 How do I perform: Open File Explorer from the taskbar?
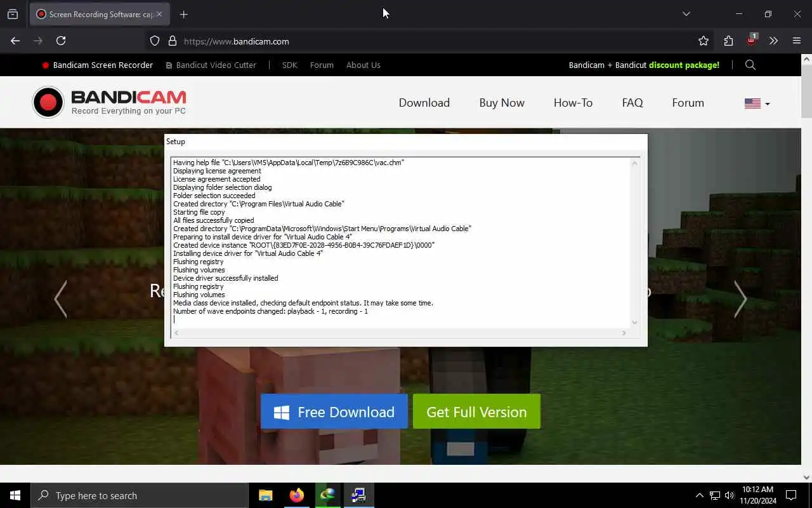(x=266, y=495)
